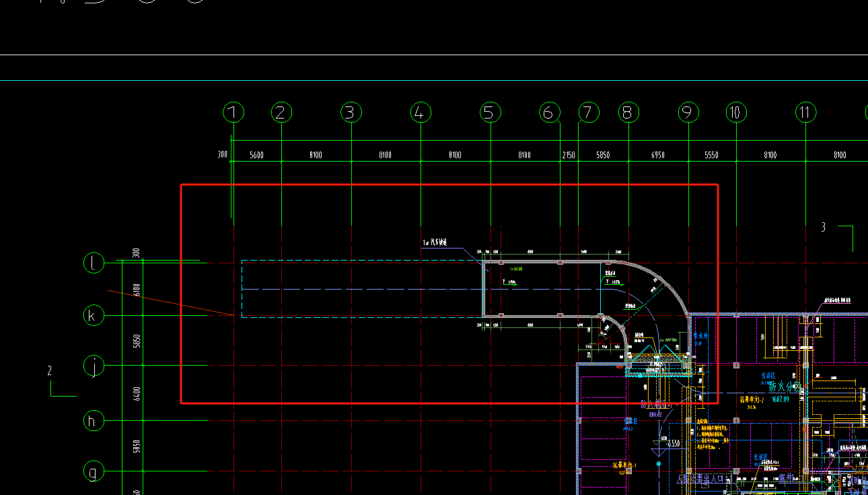Click vertical 6000 dimension between j and h
The image size is (868, 495).
[137, 393]
